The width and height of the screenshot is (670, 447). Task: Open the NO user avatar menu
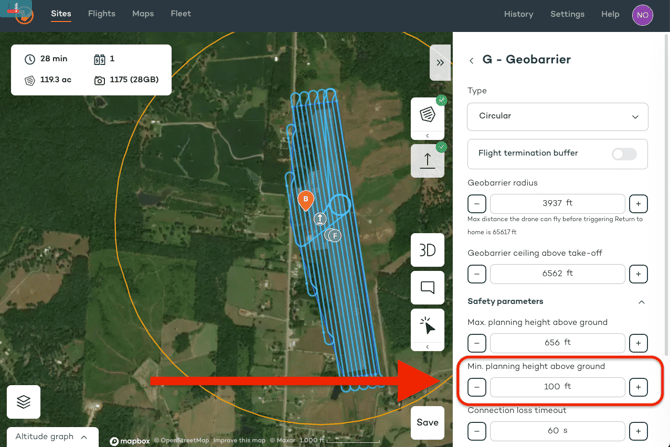(642, 15)
